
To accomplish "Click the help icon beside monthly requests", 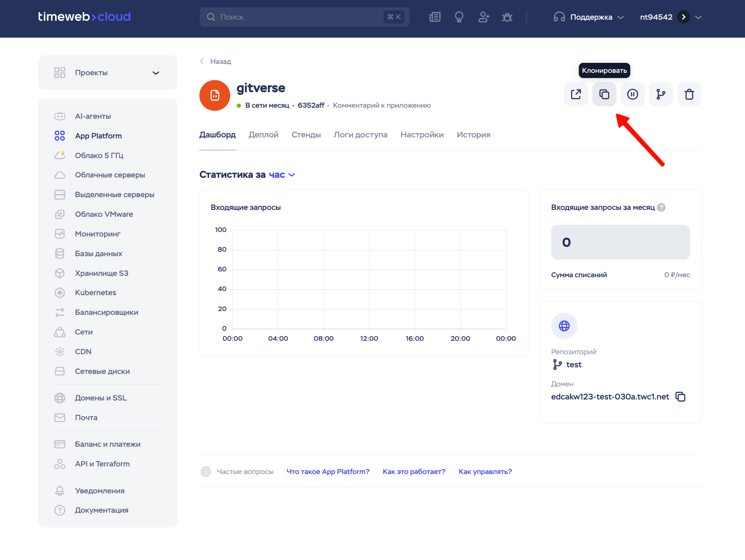I will [661, 207].
